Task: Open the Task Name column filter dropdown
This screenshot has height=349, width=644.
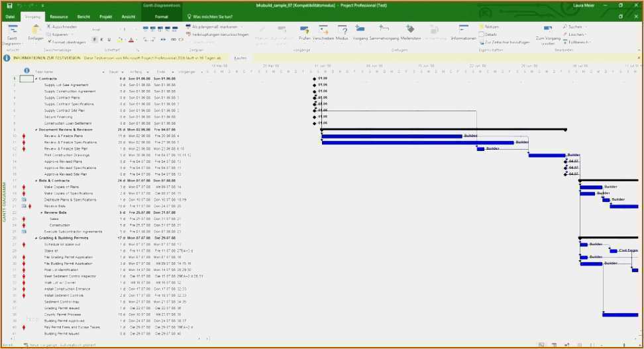Action: coord(104,72)
